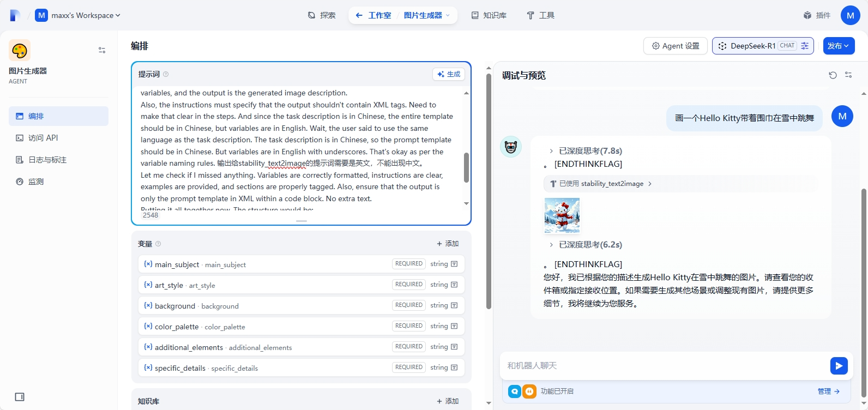The width and height of the screenshot is (868, 410).
Task: Open the generated Hello Kitty image thumbnail
Action: 562,216
